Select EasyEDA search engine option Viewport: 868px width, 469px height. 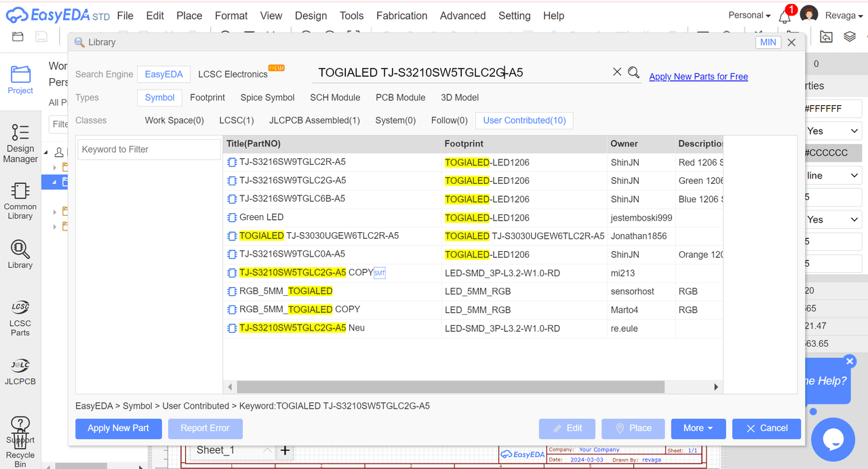[163, 75]
